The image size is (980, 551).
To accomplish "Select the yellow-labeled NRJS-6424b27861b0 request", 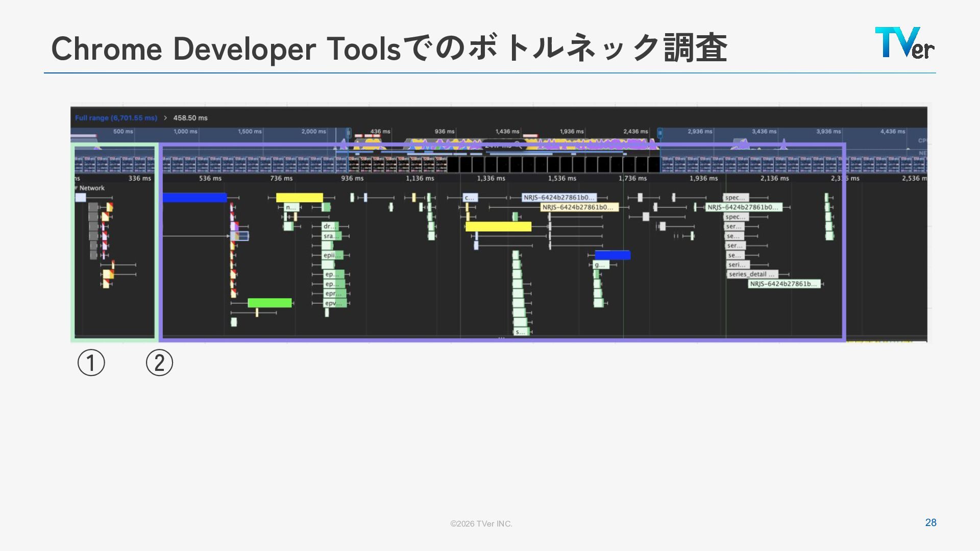I will tap(579, 207).
